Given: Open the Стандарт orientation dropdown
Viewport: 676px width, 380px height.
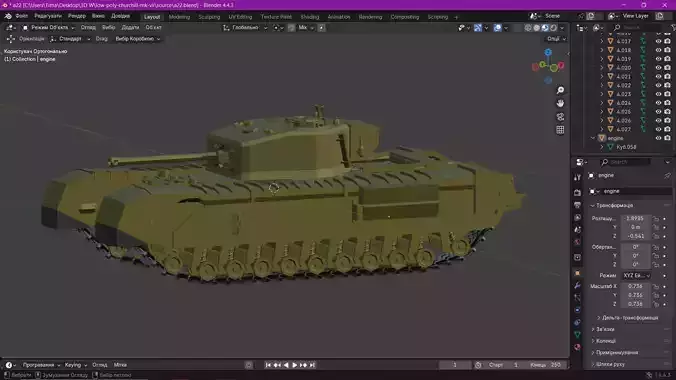Looking at the screenshot, I should pos(70,39).
